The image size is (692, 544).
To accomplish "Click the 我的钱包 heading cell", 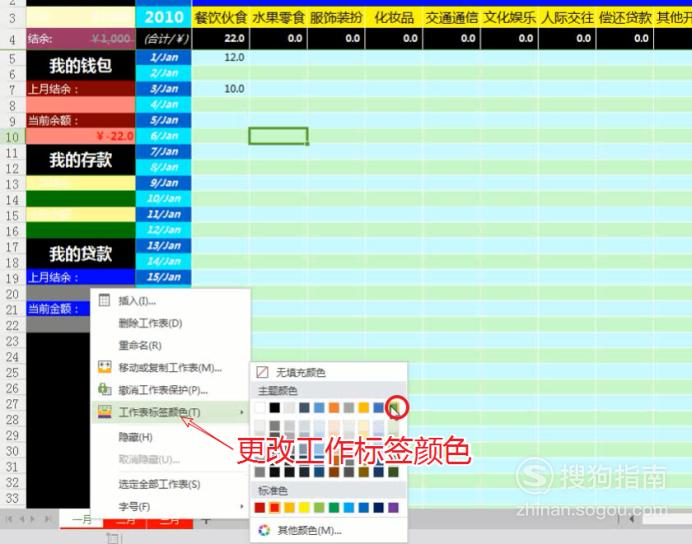I will pos(81,65).
